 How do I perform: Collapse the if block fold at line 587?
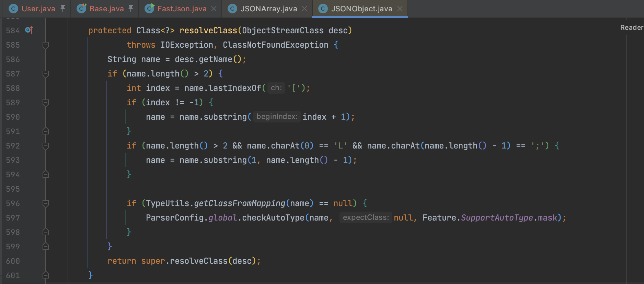point(46,74)
